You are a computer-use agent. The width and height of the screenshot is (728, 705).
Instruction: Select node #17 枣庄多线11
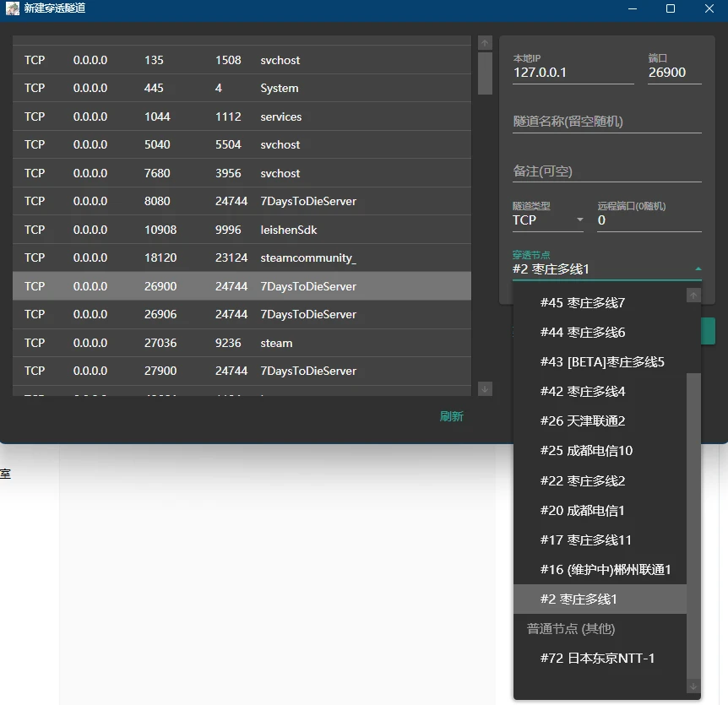tap(600, 540)
